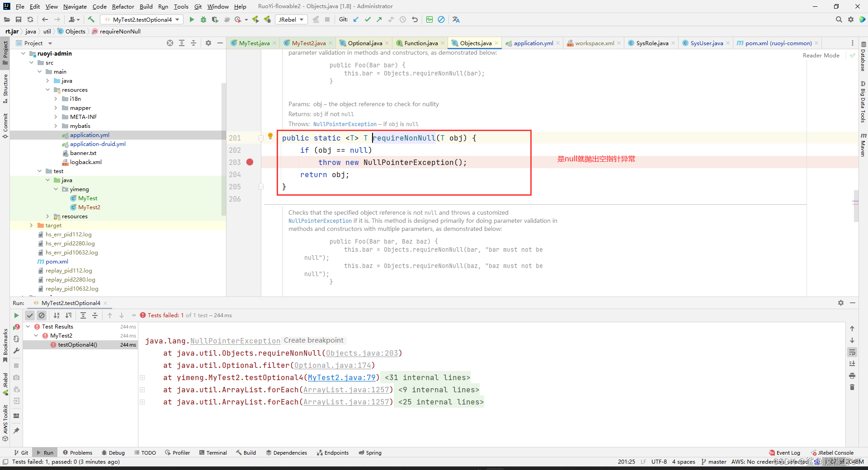Remove the breakpoint on line 203
Viewport: 868px width, 470px height.
click(x=250, y=162)
